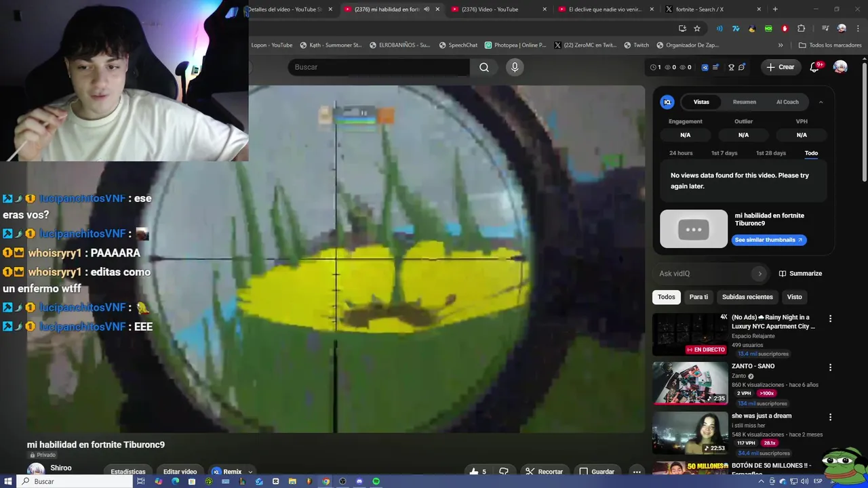The image size is (868, 488).
Task: Click the Crear button
Action: tap(781, 67)
